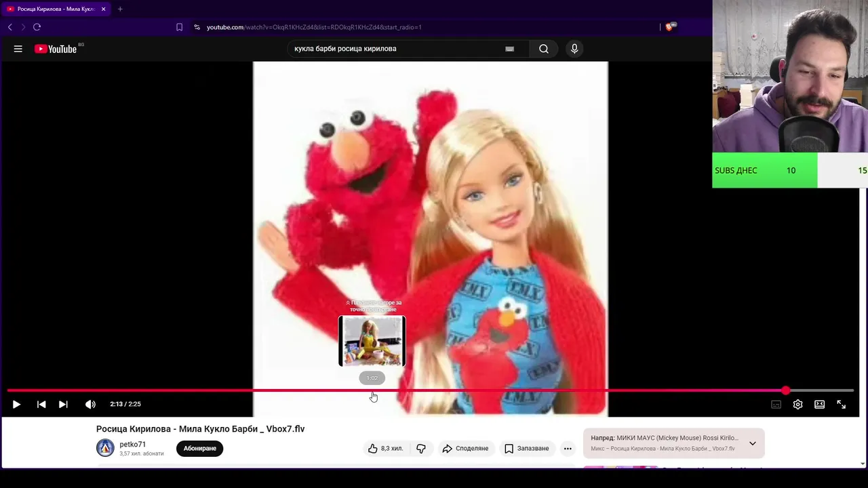Reload the page in the browser
This screenshot has height=488, width=868.
click(37, 27)
